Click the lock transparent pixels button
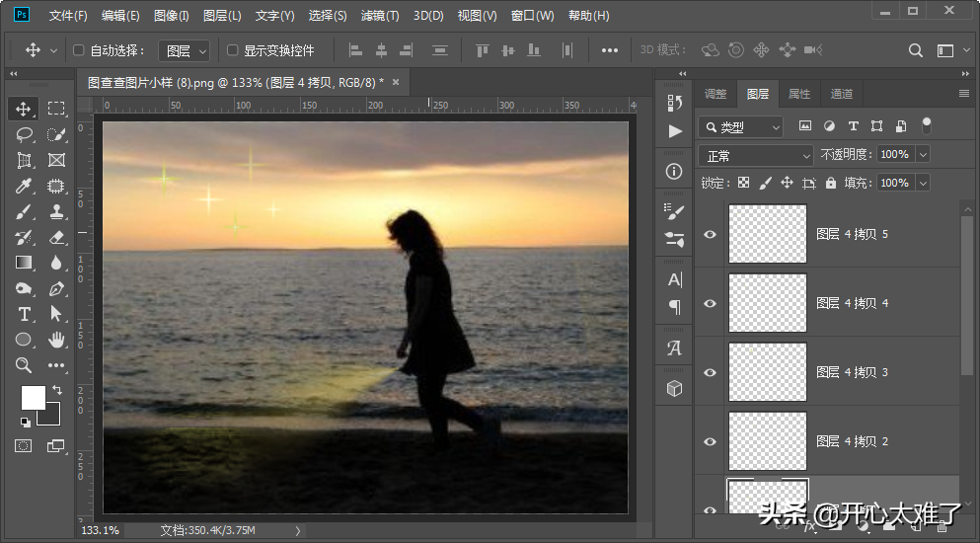The image size is (980, 543). coord(743,183)
